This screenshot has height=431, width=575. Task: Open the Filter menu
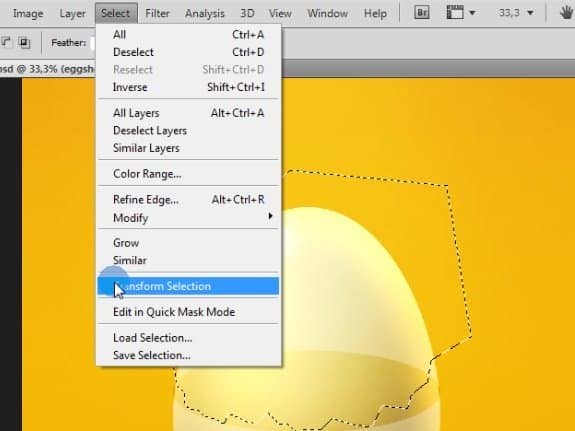[157, 14]
